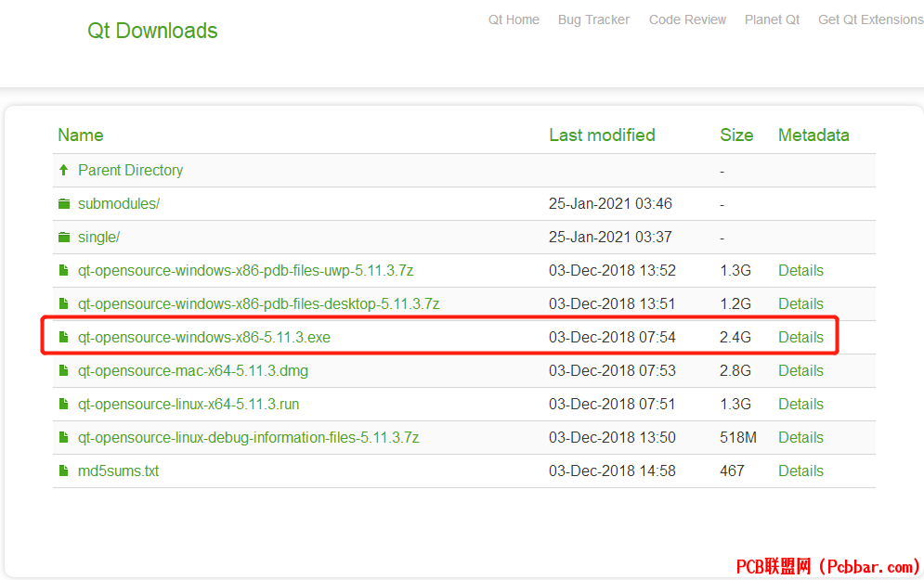Select the timestamp 03-Dec-2018 14:58

pyautogui.click(x=612, y=471)
